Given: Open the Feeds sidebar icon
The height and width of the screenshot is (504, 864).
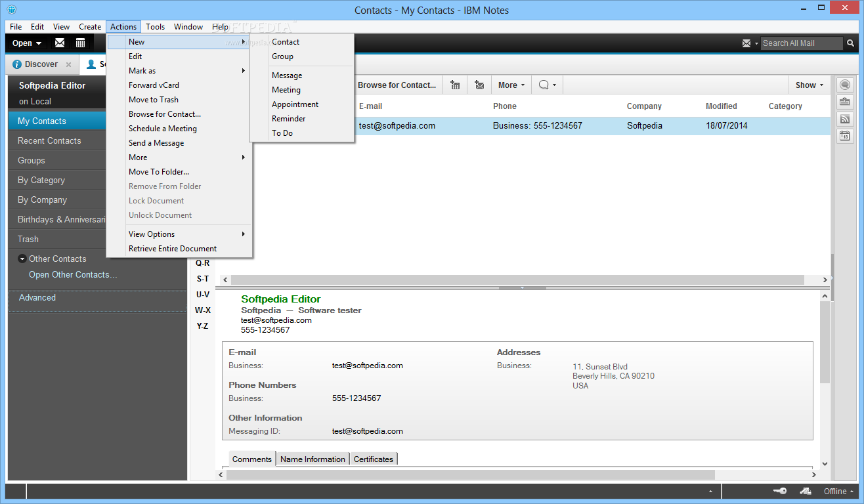Looking at the screenshot, I should pos(844,119).
